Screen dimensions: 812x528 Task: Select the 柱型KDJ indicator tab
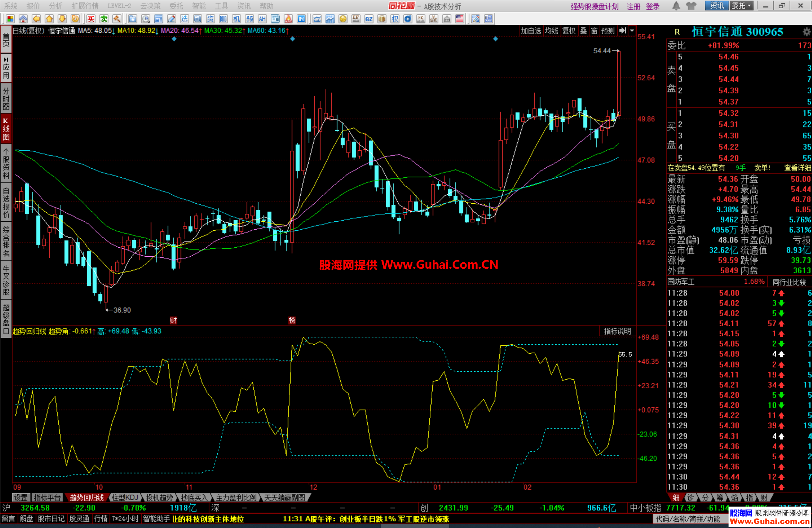coord(125,498)
